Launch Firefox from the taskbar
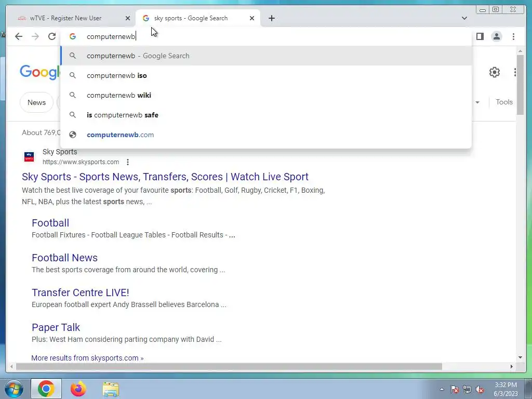The width and height of the screenshot is (532, 399). [78, 389]
